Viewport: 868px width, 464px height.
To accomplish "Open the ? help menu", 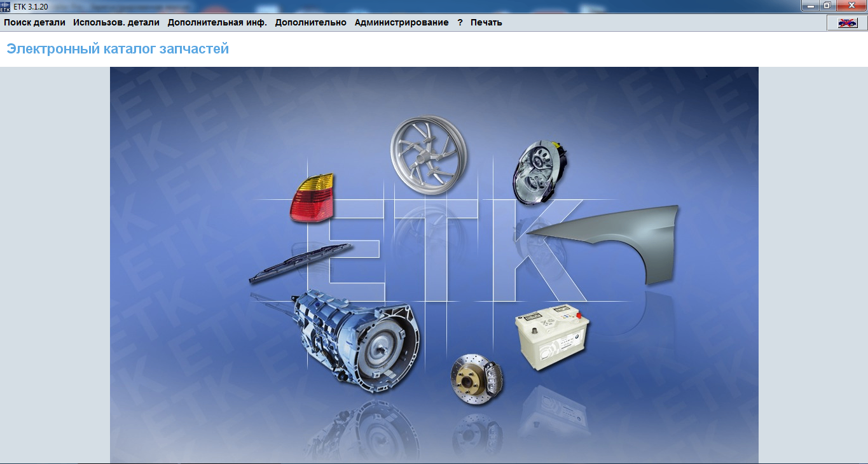I will (x=460, y=22).
